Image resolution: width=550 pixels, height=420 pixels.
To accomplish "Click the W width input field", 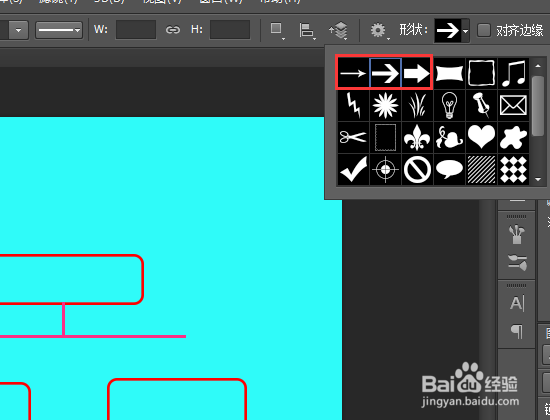I will point(136,29).
